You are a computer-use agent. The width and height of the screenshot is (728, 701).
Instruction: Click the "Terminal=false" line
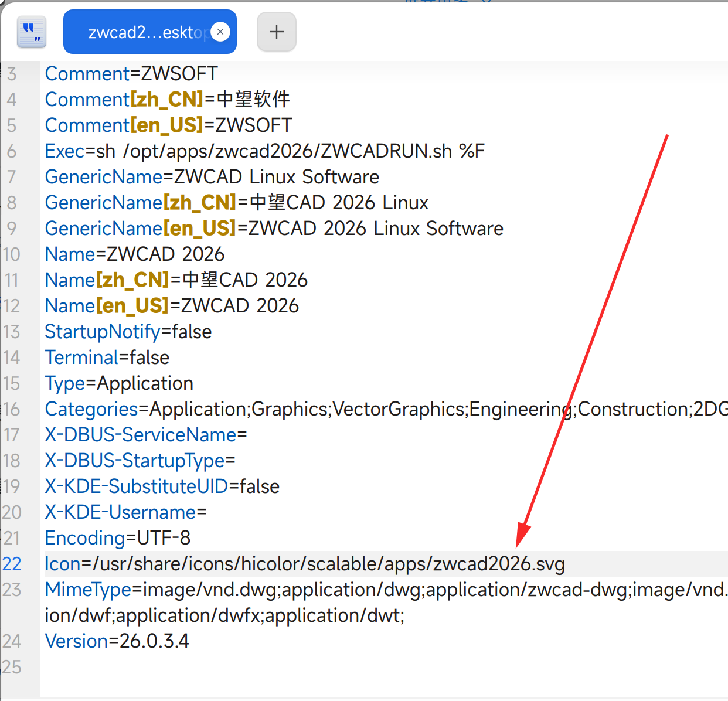coord(107,358)
